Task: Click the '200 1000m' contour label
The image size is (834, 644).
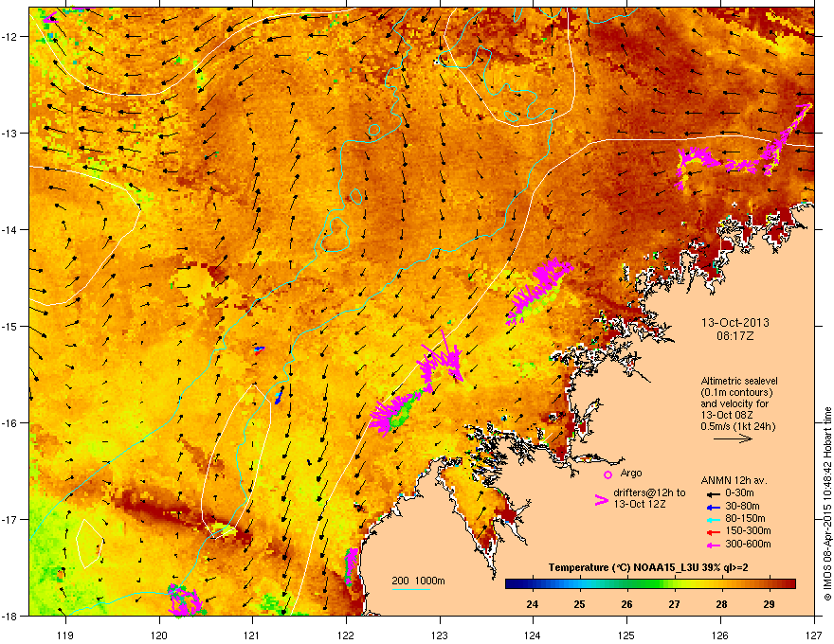Action: point(418,581)
